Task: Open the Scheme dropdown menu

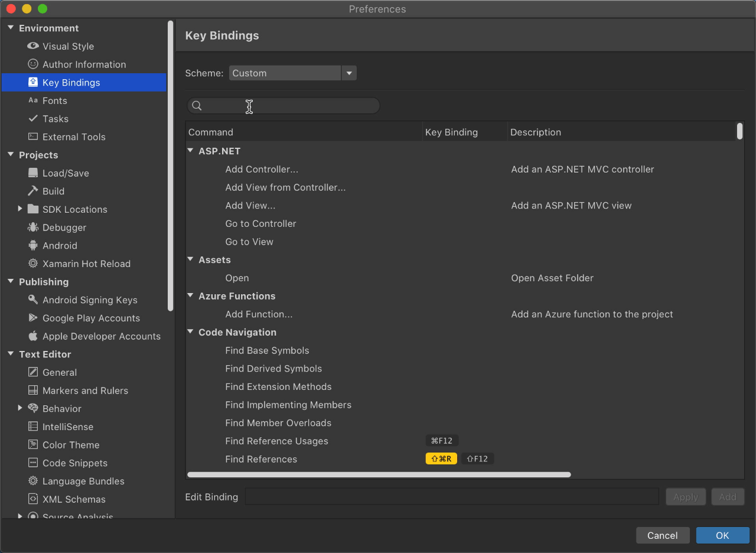Action: pyautogui.click(x=349, y=73)
